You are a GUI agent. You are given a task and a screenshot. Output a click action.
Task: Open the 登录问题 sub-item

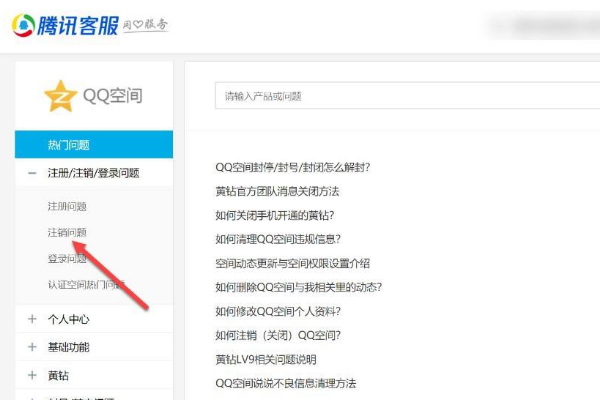pyautogui.click(x=67, y=259)
